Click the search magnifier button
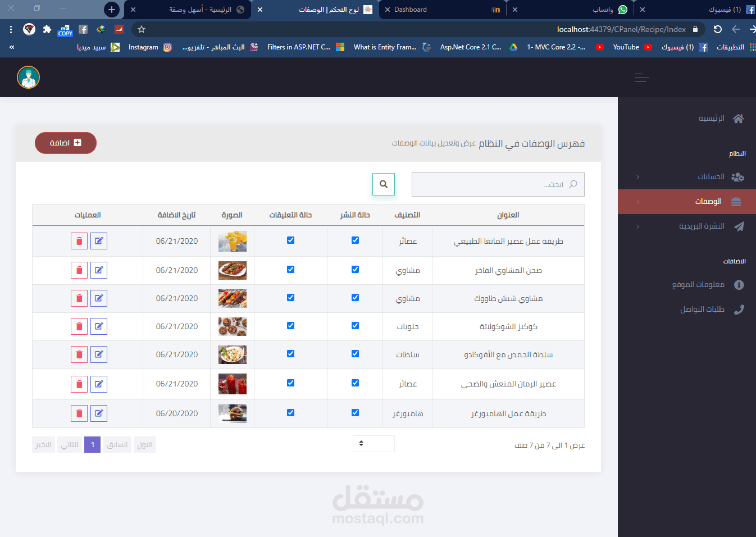 [x=383, y=184]
